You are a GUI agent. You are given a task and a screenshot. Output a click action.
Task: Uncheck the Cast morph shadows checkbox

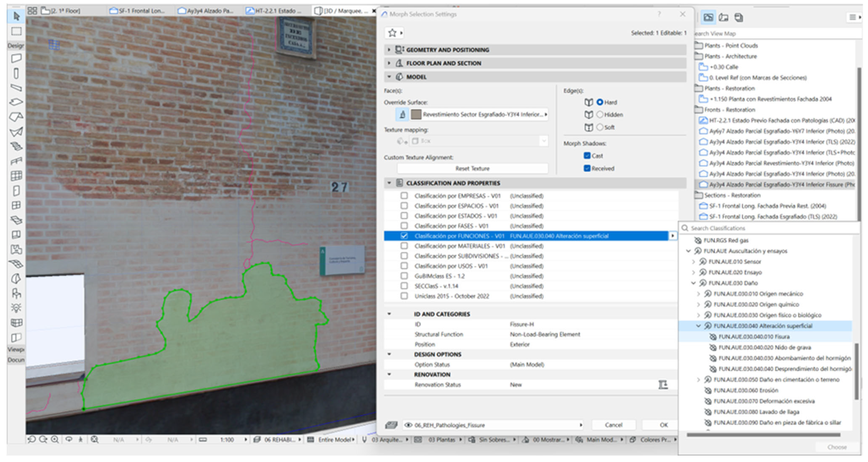coord(587,156)
